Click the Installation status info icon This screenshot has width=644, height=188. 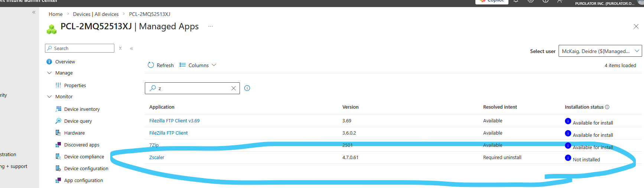tap(607, 107)
